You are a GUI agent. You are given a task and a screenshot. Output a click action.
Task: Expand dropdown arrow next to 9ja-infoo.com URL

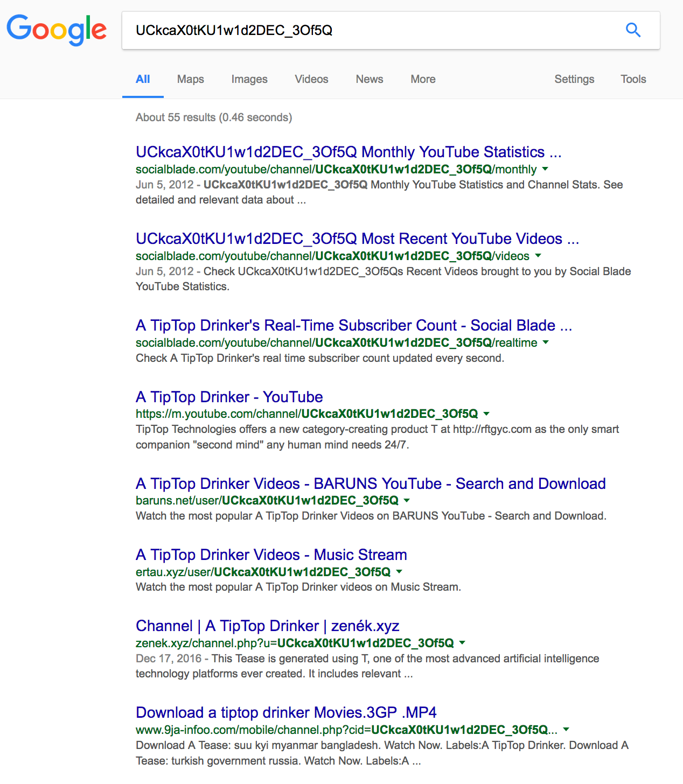[566, 730]
